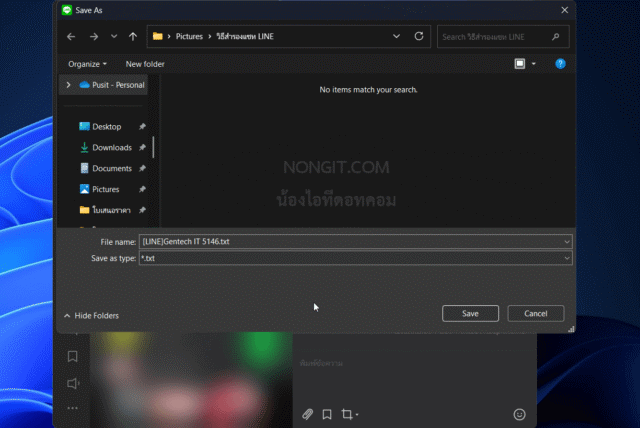Select Pusit - Personal OneDrive item
Image resolution: width=640 pixels, height=428 pixels.
click(112, 85)
